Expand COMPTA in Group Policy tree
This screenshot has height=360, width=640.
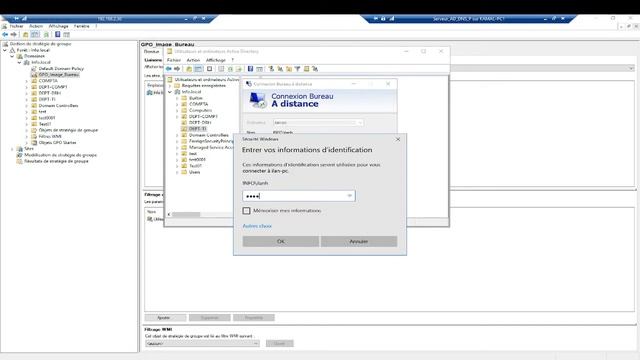27,81
